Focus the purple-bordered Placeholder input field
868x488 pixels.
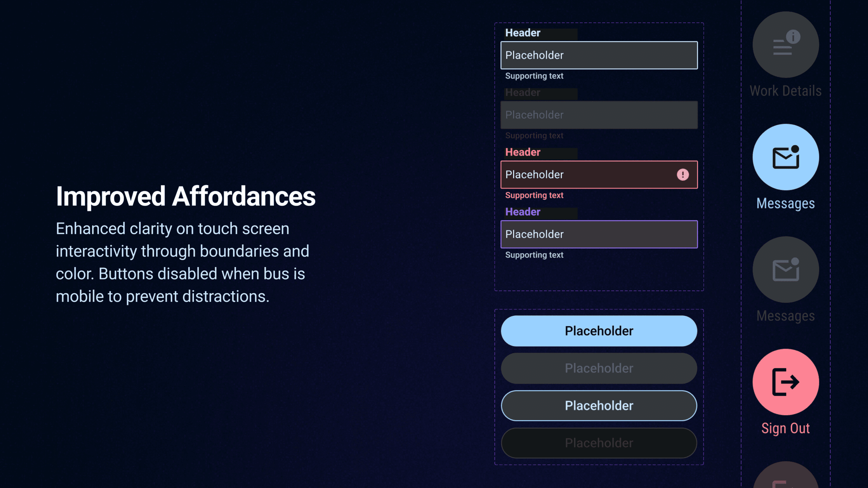coord(599,234)
